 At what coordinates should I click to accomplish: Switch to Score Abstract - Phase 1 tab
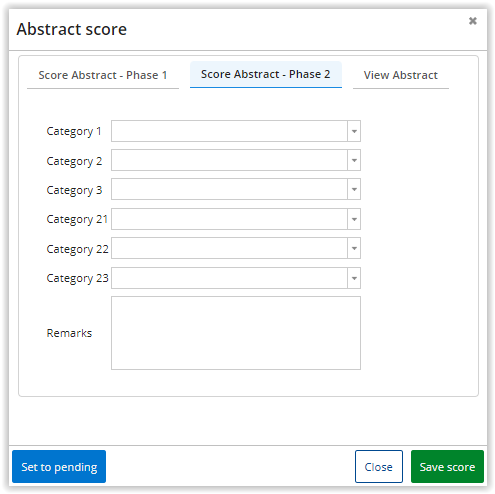tap(103, 75)
